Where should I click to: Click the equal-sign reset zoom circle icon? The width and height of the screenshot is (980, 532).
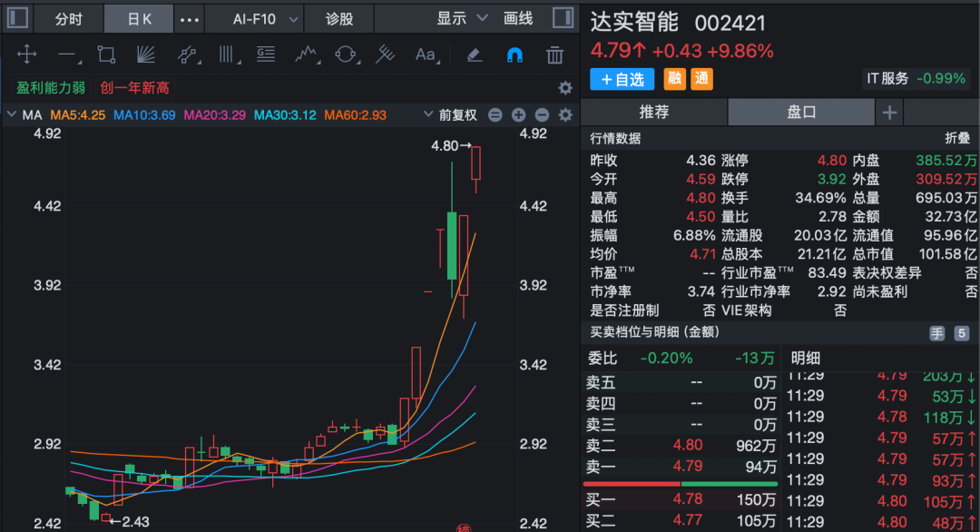(495, 115)
